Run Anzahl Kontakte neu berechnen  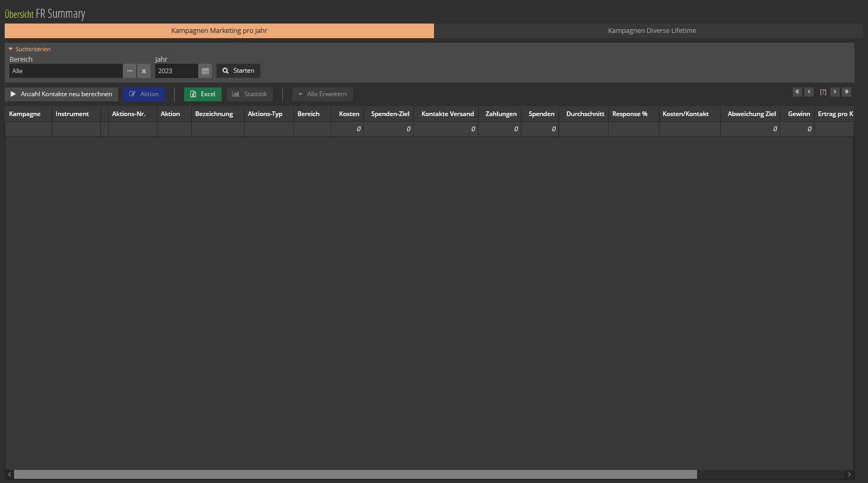click(61, 94)
